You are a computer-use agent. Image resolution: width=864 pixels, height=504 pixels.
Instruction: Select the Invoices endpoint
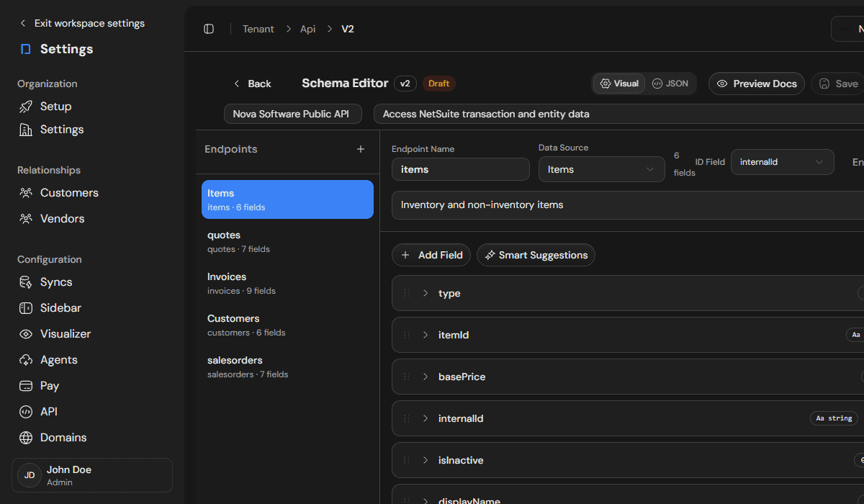287,283
